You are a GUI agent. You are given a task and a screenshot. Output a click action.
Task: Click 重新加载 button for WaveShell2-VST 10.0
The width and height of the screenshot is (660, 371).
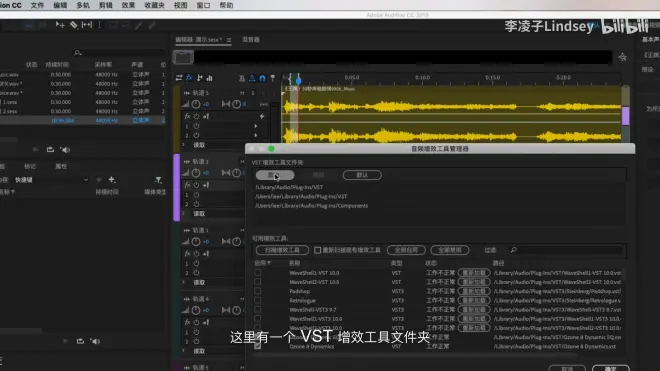point(474,282)
